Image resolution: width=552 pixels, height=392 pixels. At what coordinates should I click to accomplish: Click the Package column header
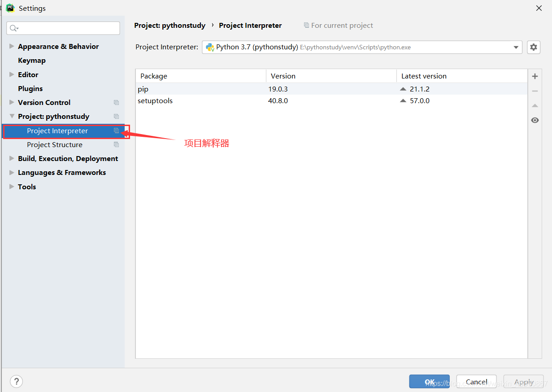click(201, 76)
